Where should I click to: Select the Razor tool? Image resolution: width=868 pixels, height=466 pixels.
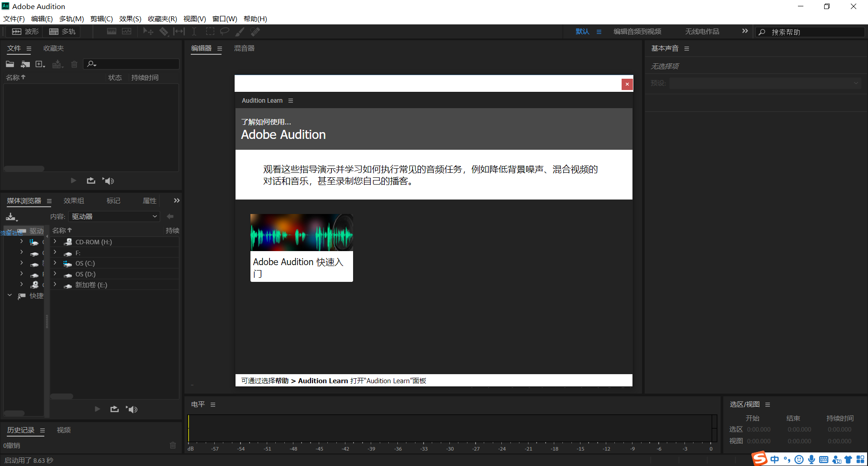point(164,31)
